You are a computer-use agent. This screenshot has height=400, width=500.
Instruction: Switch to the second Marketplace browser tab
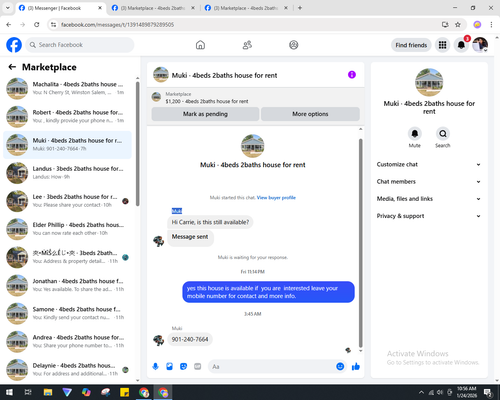click(x=154, y=8)
